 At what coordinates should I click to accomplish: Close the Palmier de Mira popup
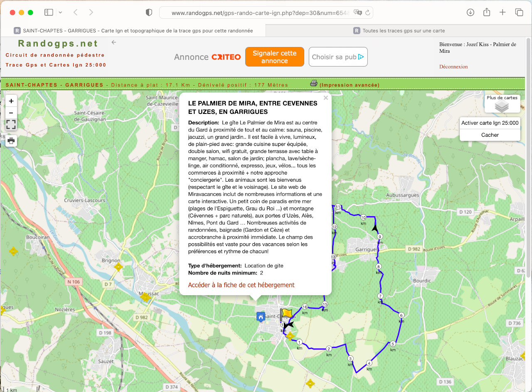click(326, 98)
